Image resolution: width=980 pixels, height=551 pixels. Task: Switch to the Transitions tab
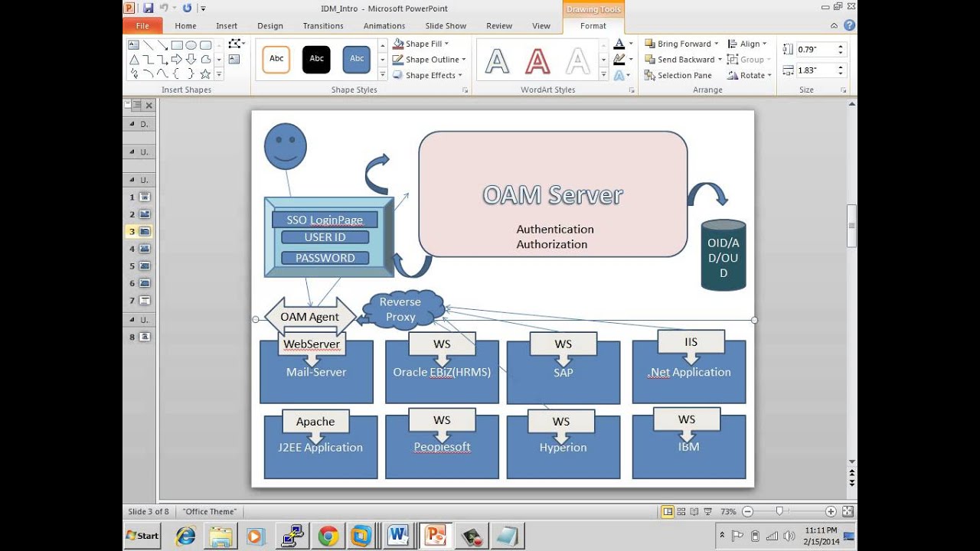pos(323,26)
